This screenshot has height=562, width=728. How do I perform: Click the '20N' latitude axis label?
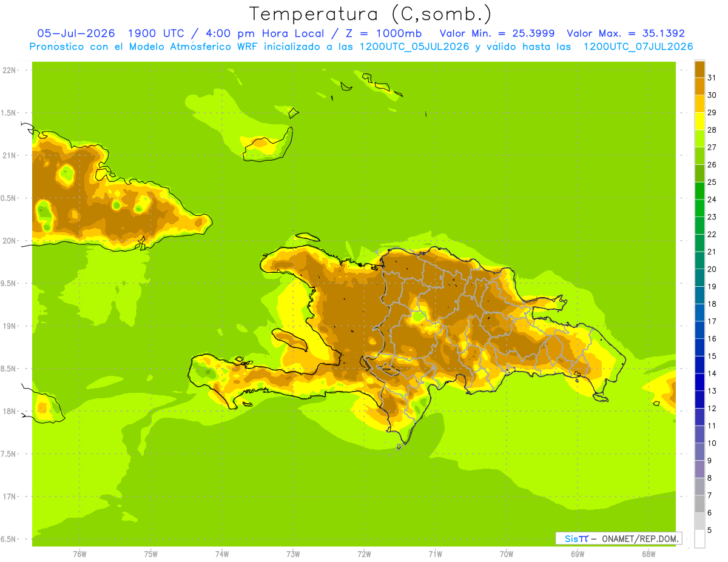[9, 241]
